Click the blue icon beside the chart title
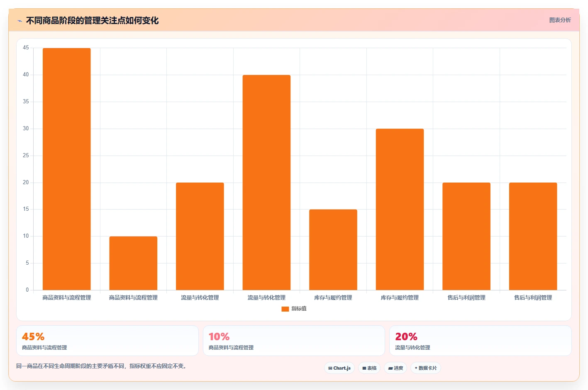This screenshot has height=390, width=588. 20,21
